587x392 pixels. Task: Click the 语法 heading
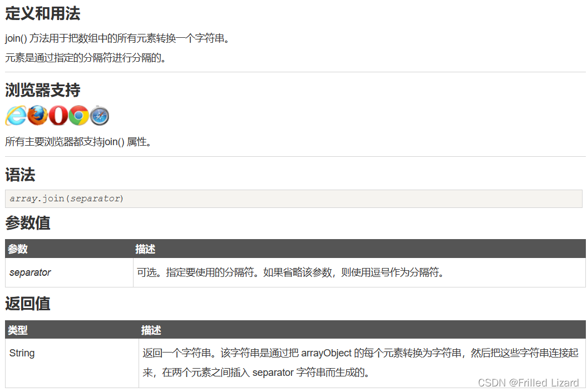coord(20,175)
